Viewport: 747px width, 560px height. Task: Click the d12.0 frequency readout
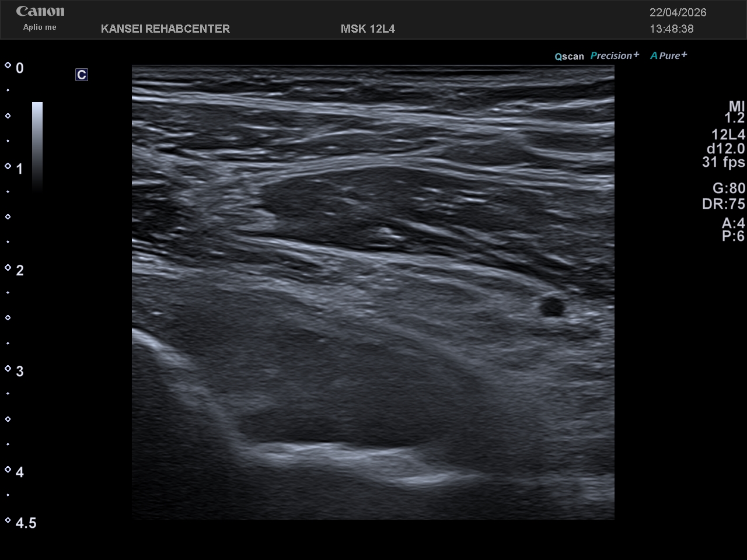725,149
